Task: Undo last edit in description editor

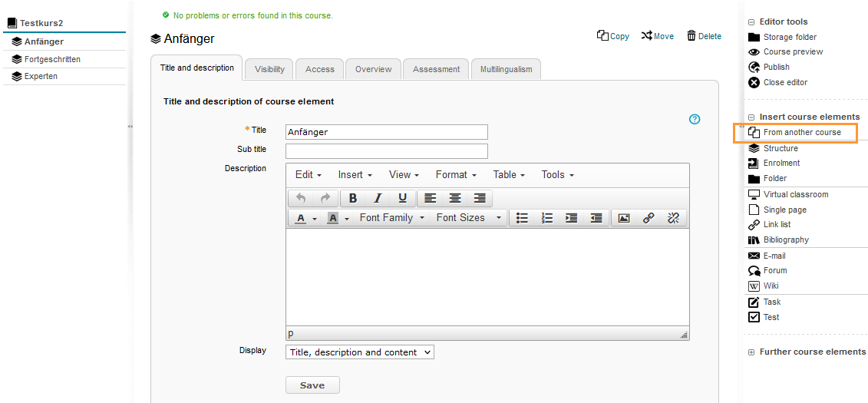Action: (x=301, y=198)
